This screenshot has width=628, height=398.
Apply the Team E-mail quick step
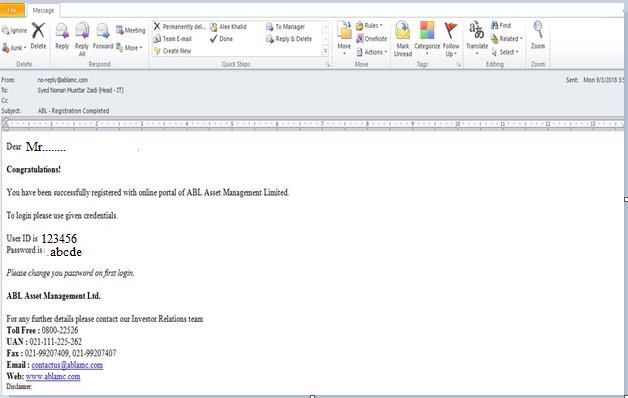point(173,39)
